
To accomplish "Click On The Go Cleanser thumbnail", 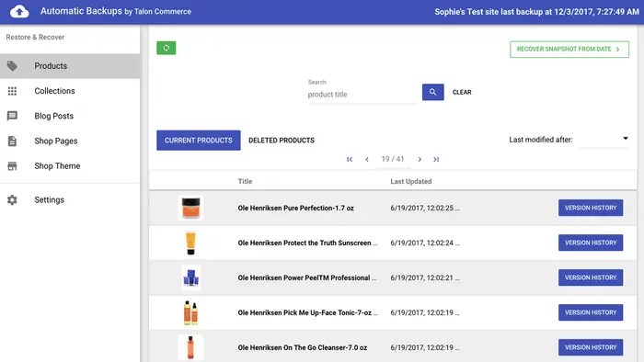I will (190, 347).
